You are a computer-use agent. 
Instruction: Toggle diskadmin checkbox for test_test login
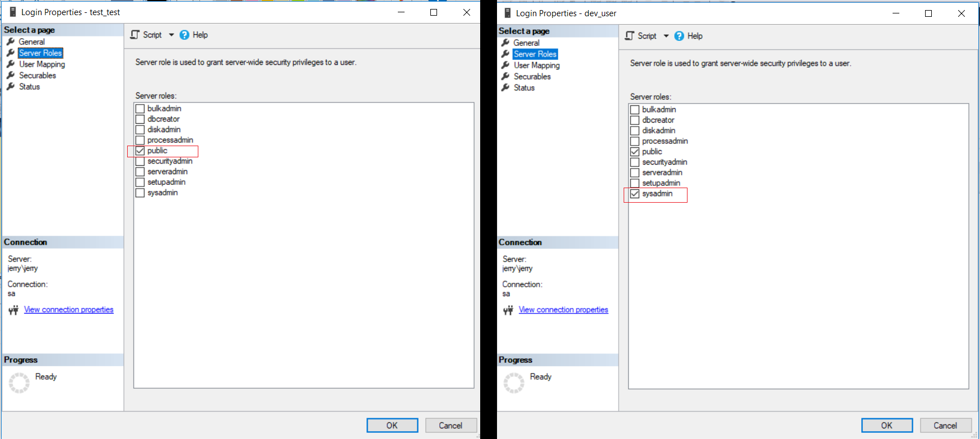[140, 130]
